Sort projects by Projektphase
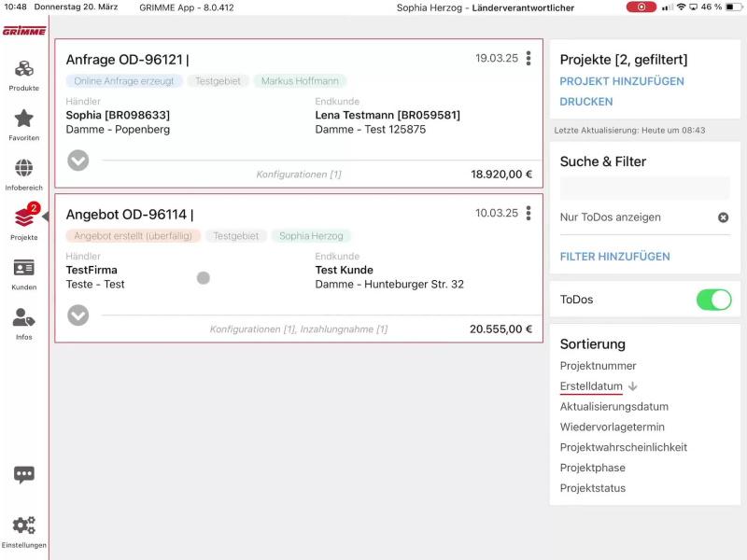The height and width of the screenshot is (560, 747). click(x=593, y=468)
